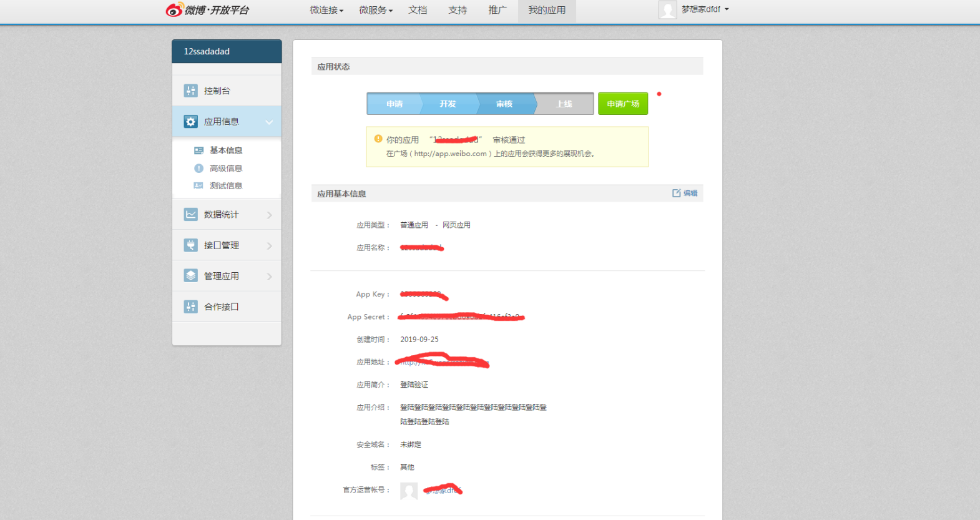Go to the 文档 menu item
Viewport: 980px width, 520px height.
point(418,10)
